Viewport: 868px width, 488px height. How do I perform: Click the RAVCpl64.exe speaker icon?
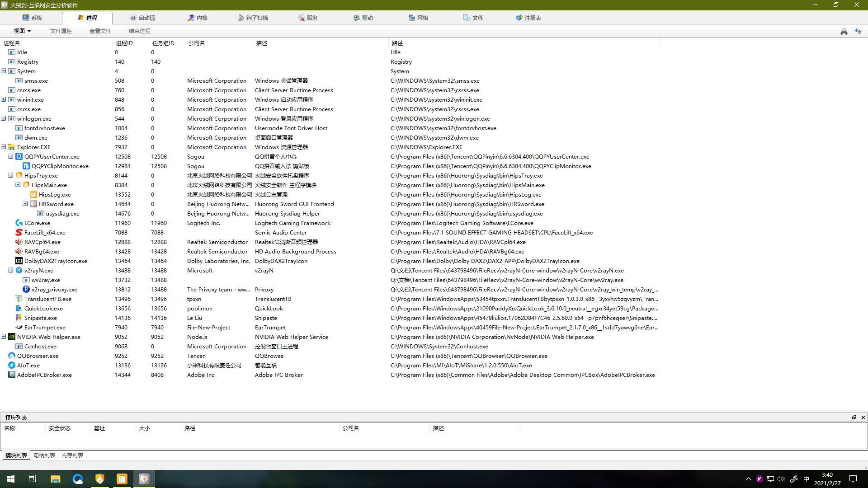[19, 242]
